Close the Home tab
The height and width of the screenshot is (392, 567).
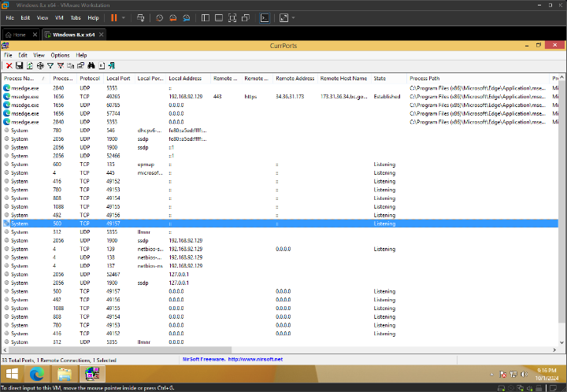tap(35, 35)
